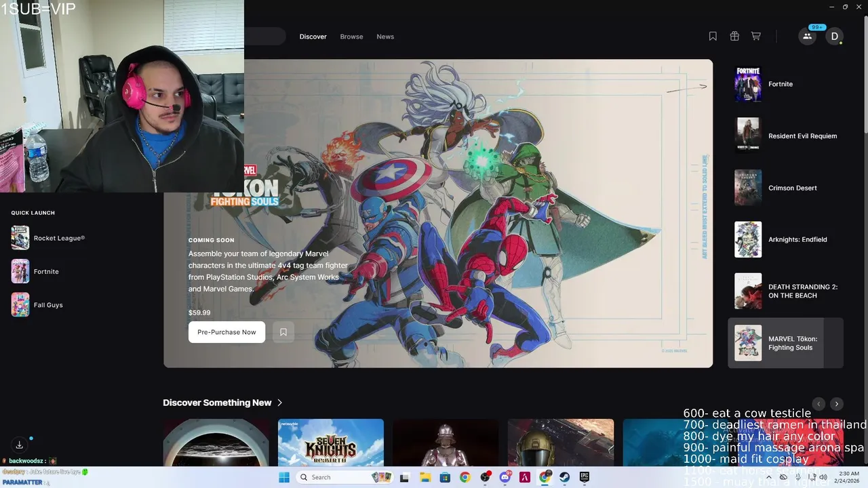Click the $59.99 price text
Image resolution: width=868 pixels, height=488 pixels.
[x=199, y=313]
